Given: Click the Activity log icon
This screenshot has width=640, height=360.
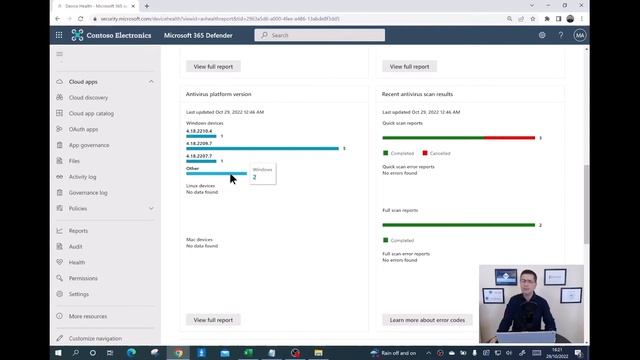Looking at the screenshot, I should click(60, 177).
